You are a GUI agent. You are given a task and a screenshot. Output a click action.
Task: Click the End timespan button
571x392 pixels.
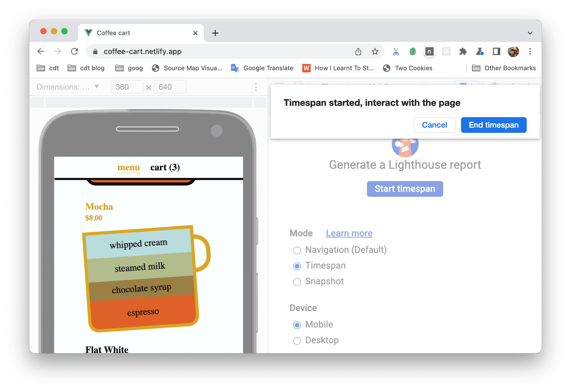(x=494, y=124)
